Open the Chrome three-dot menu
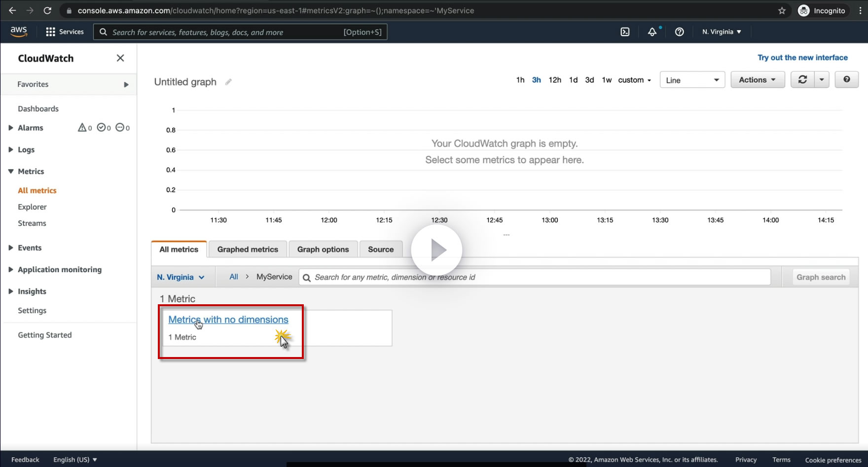The width and height of the screenshot is (868, 467). 860,10
